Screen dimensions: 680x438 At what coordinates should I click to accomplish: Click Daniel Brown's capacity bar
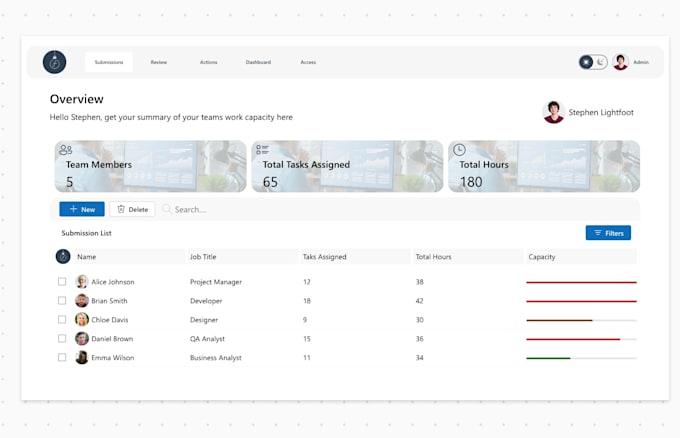(581, 339)
